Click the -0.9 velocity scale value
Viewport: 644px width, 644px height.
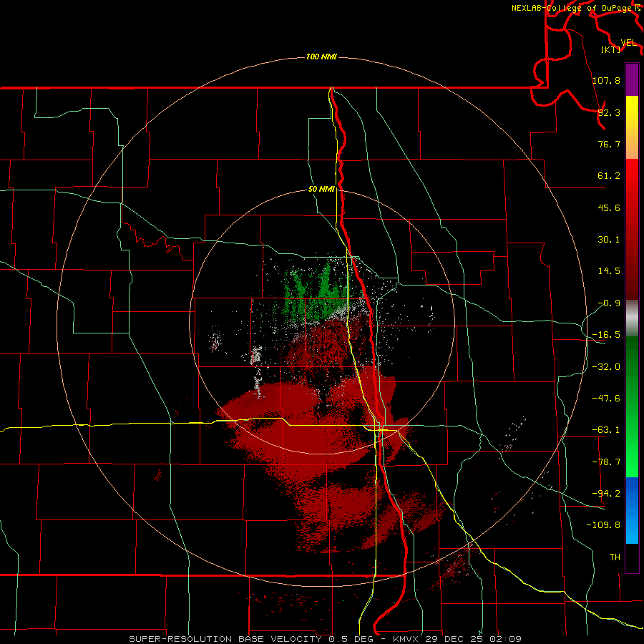[609, 303]
